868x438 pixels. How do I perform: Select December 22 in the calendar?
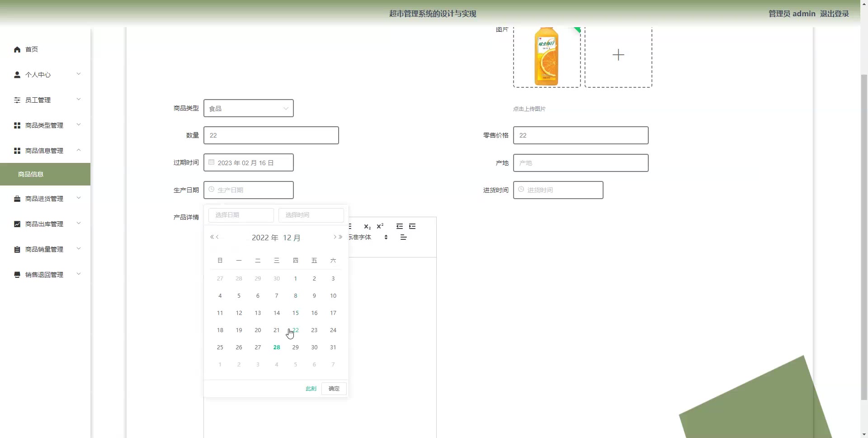click(296, 330)
